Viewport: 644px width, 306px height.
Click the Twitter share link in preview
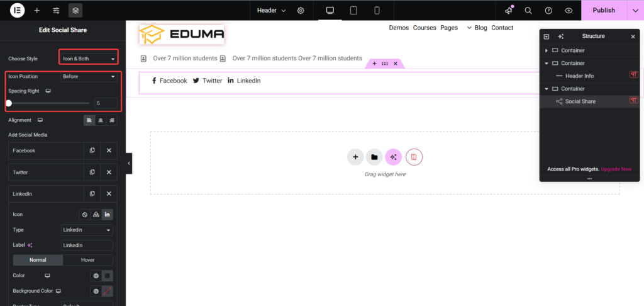[208, 81]
